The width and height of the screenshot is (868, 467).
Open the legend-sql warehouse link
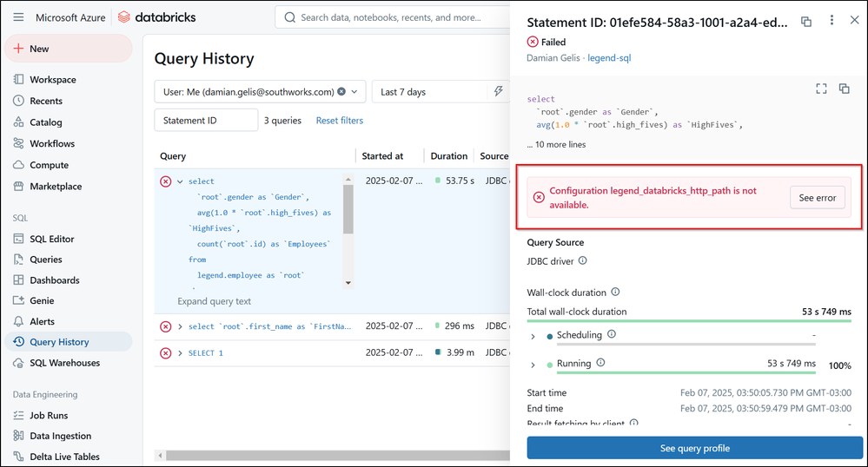(609, 57)
